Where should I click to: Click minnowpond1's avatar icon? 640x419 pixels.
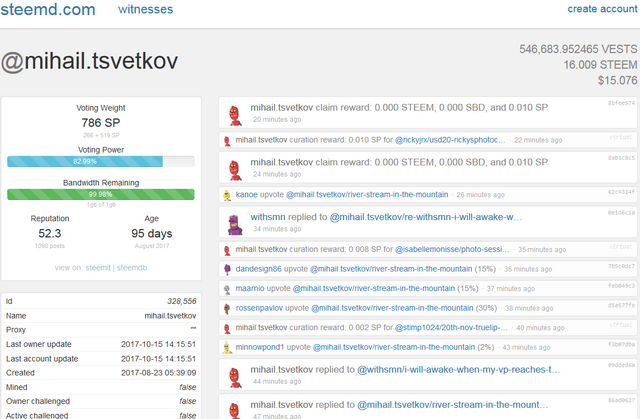pos(227,348)
